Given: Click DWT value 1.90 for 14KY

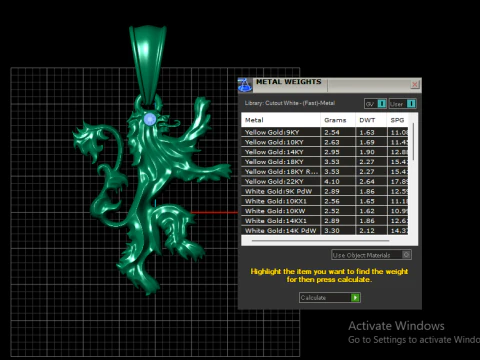Looking at the screenshot, I should point(367,152).
